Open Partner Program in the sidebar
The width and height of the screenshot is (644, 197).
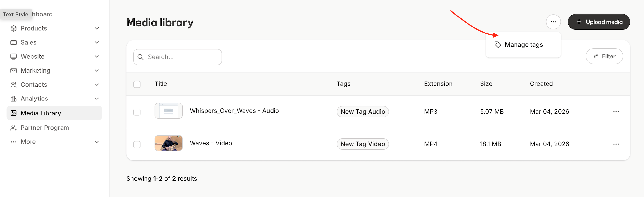point(45,128)
